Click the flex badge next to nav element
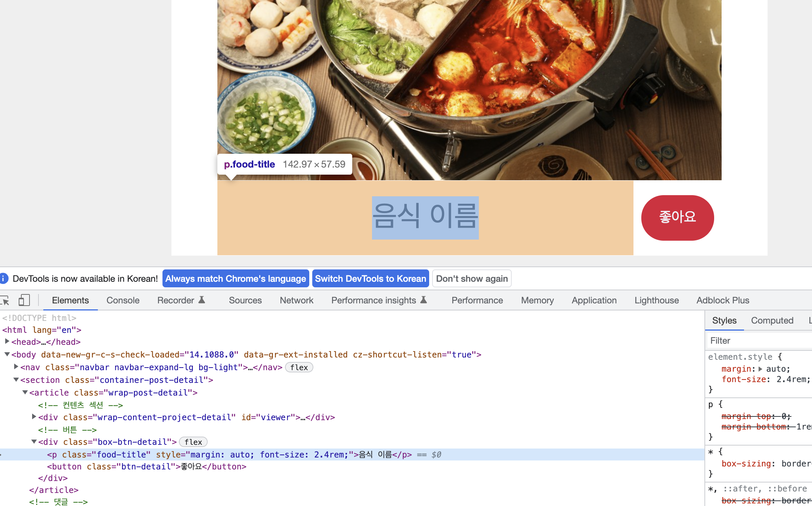This screenshot has width=812, height=506. [299, 367]
